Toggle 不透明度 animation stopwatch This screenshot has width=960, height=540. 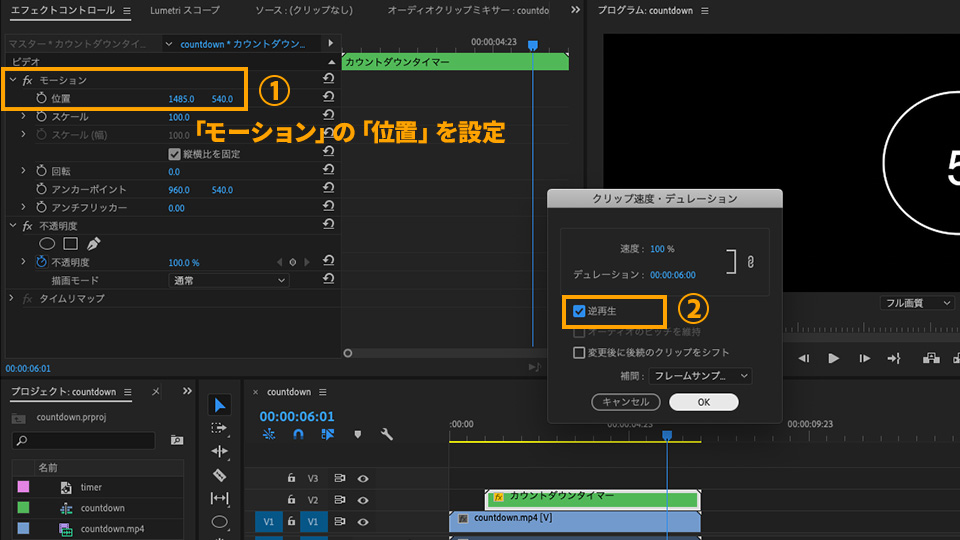(41, 262)
